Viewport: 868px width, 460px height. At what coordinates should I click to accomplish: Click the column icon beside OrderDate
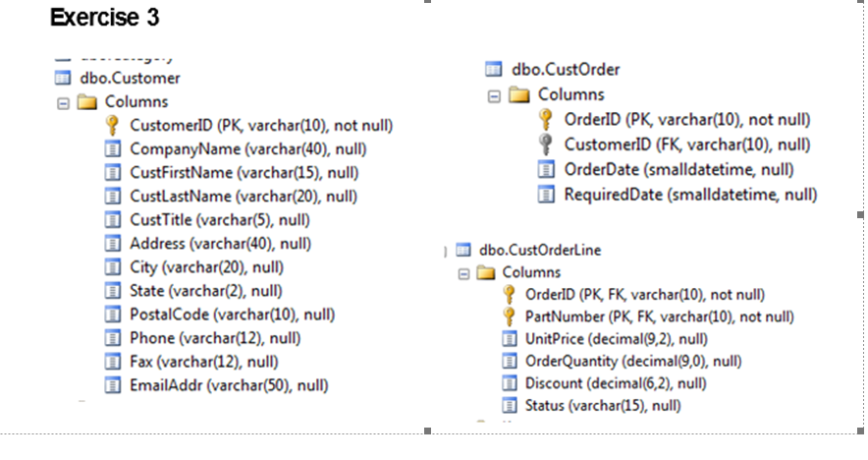click(x=546, y=169)
